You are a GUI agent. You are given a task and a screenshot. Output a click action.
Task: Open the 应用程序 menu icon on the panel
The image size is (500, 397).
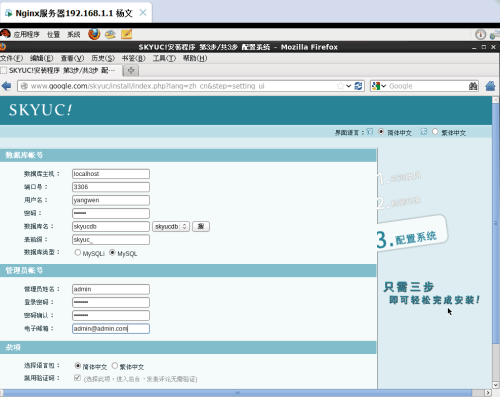5,34
